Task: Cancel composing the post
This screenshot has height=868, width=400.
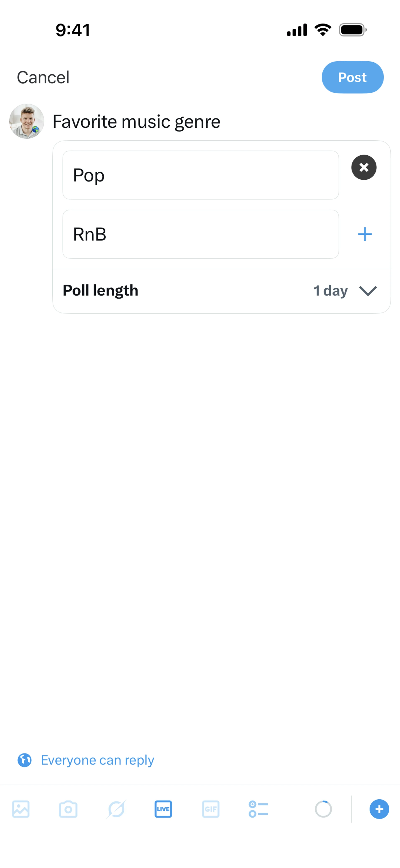Action: coord(43,78)
